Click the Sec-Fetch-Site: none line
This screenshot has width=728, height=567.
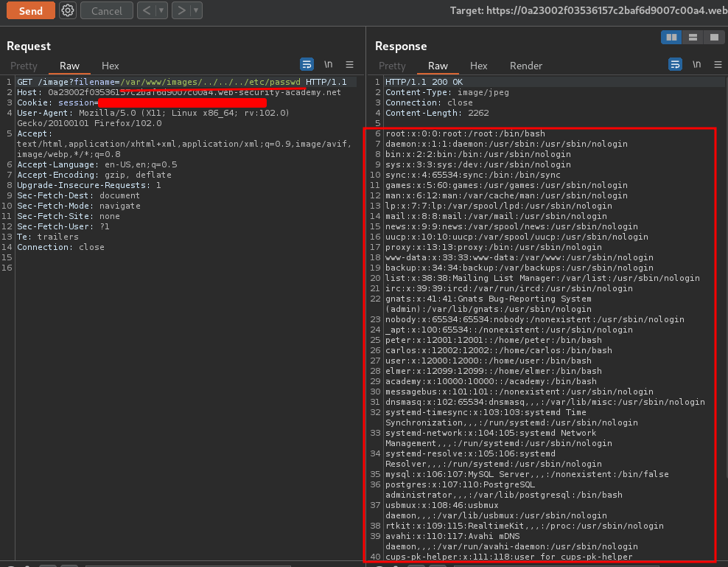tap(69, 216)
